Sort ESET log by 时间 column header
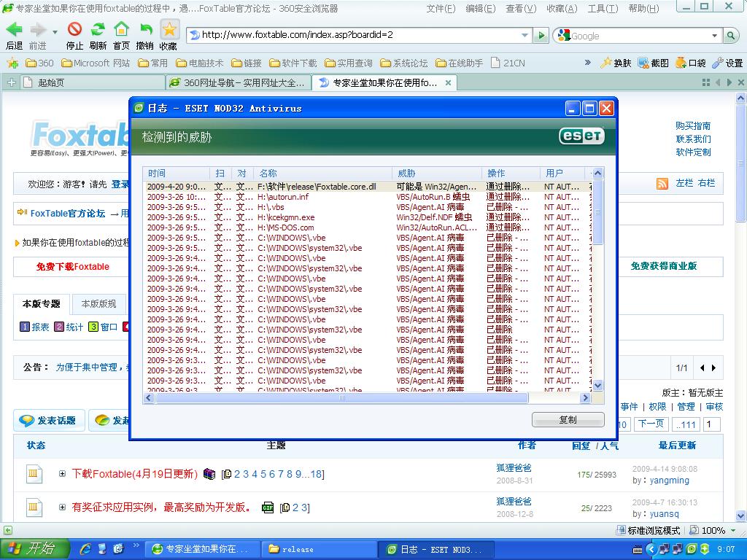Viewport: 747px width, 560px height. (x=177, y=174)
